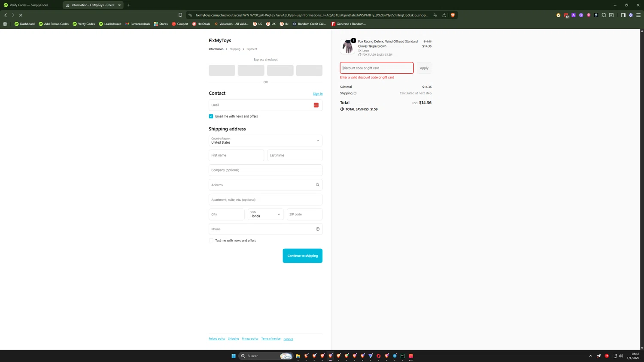
Task: Open the State dropdown showing Florida
Action: point(265,214)
